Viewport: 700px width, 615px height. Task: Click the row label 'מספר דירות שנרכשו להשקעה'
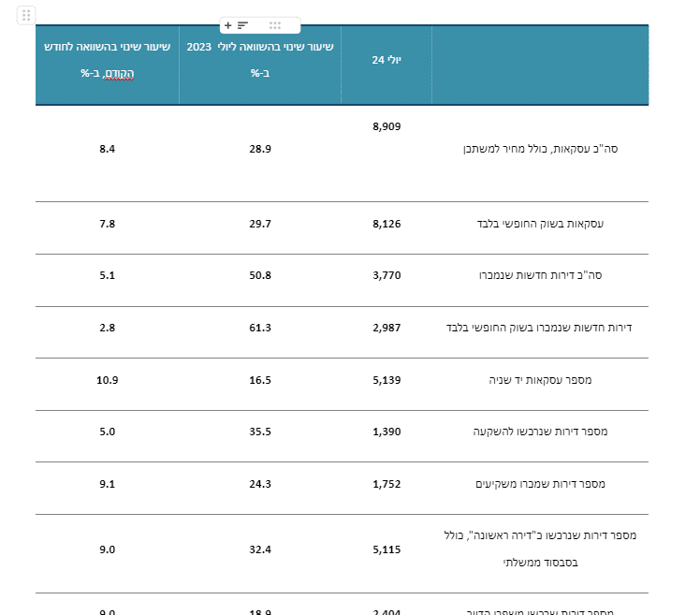[x=540, y=432]
